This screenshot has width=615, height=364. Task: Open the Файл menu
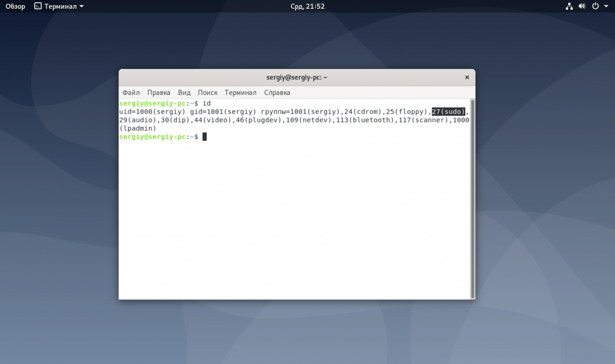pos(131,92)
